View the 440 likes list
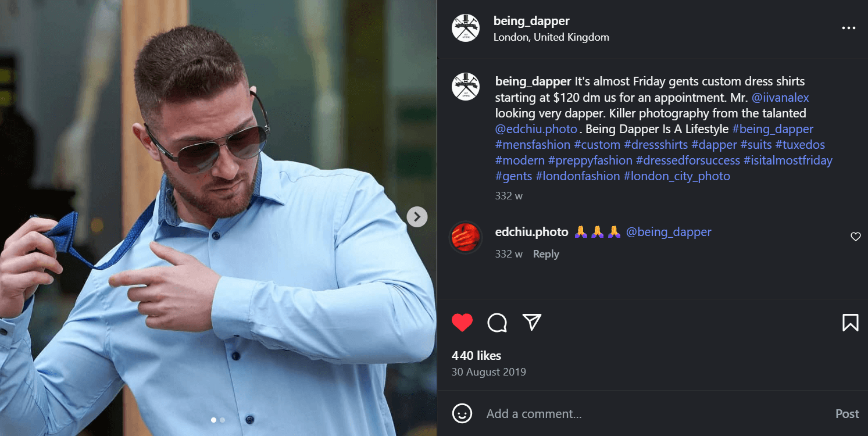 tap(476, 355)
